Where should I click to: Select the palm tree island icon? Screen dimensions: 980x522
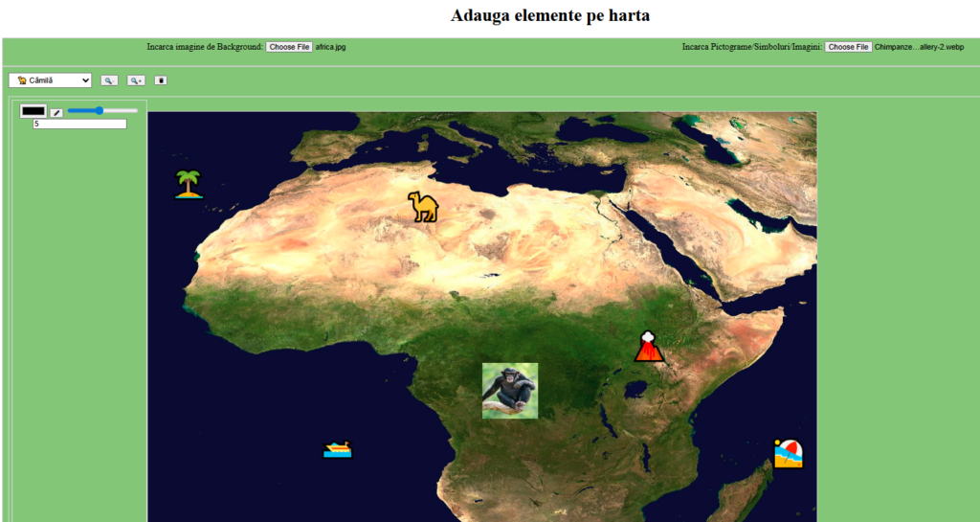point(189,184)
